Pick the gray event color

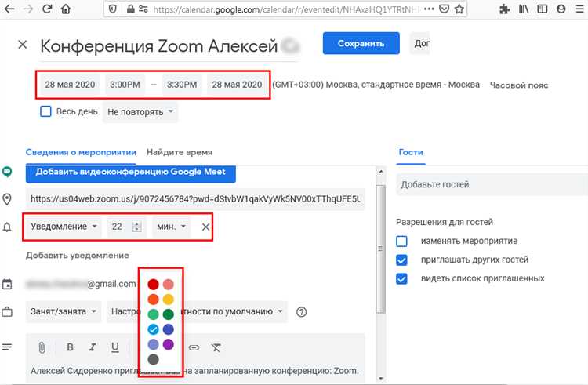click(153, 359)
